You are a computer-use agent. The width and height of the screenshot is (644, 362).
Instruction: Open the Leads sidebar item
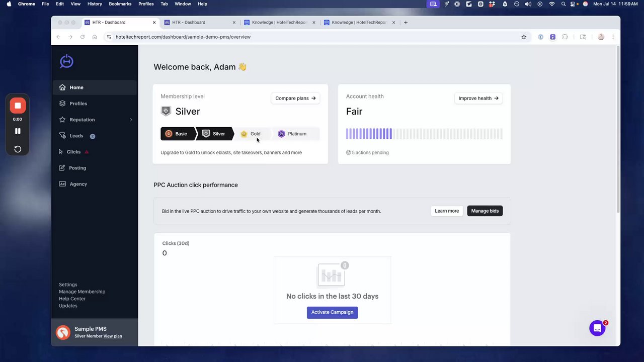[x=95, y=136]
